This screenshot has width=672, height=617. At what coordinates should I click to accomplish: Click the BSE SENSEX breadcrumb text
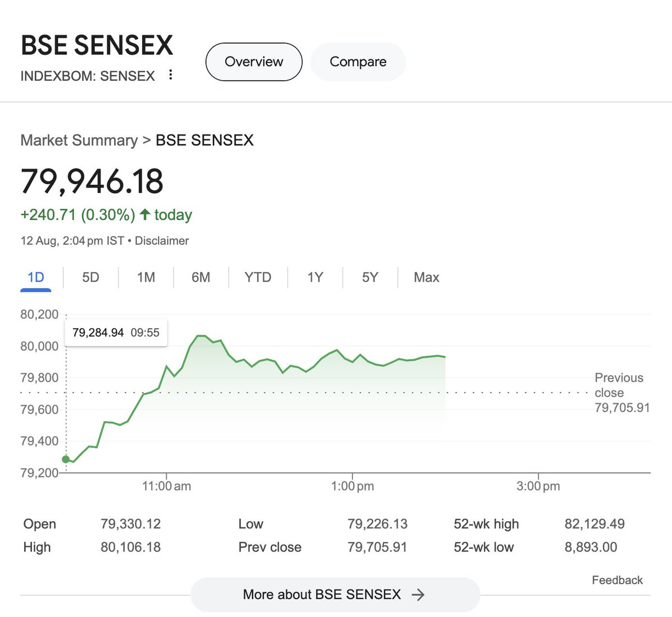click(205, 140)
